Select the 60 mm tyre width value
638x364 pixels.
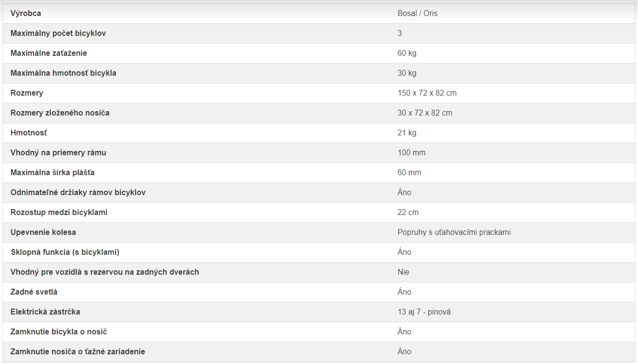[409, 173]
